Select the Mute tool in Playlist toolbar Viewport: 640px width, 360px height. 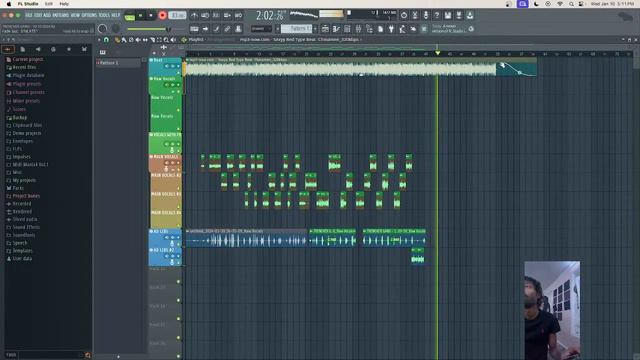coord(138,40)
